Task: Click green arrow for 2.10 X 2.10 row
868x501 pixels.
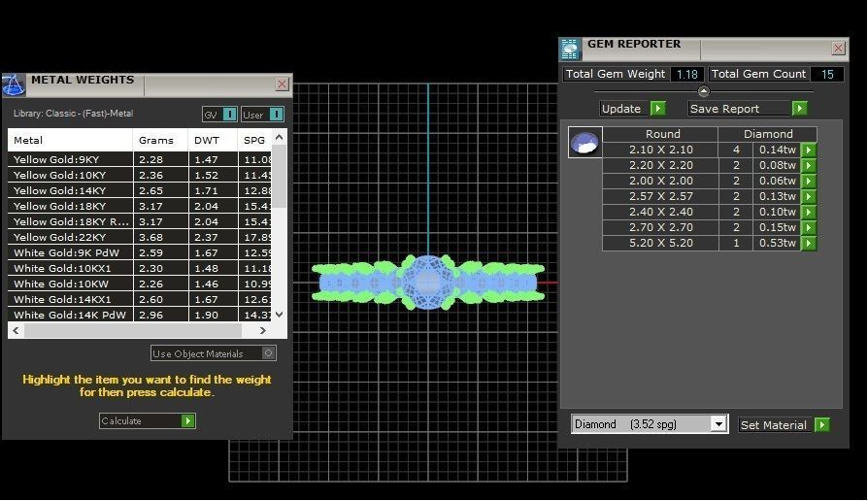Action: tap(809, 150)
